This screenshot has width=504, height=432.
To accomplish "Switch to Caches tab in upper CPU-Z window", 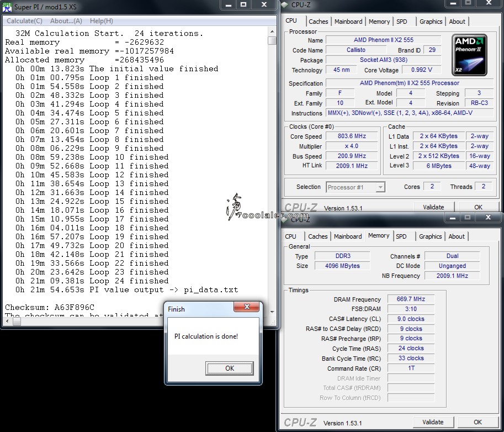I will coord(318,22).
